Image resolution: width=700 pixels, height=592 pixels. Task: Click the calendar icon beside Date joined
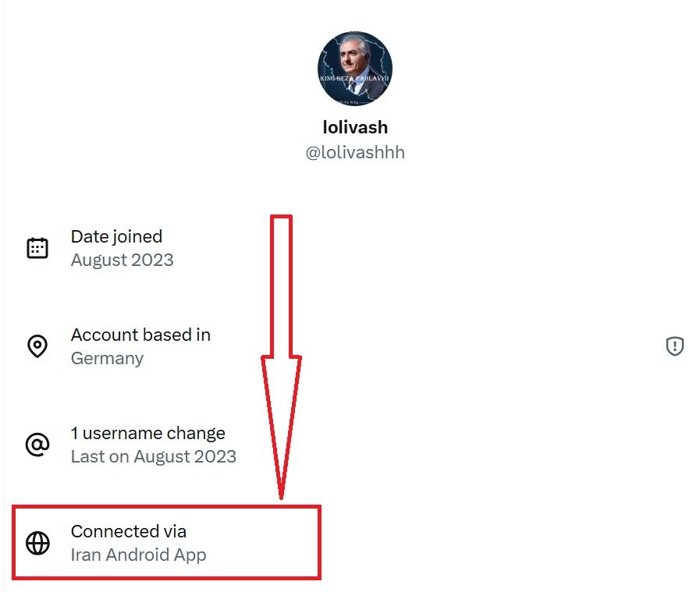[x=37, y=248]
